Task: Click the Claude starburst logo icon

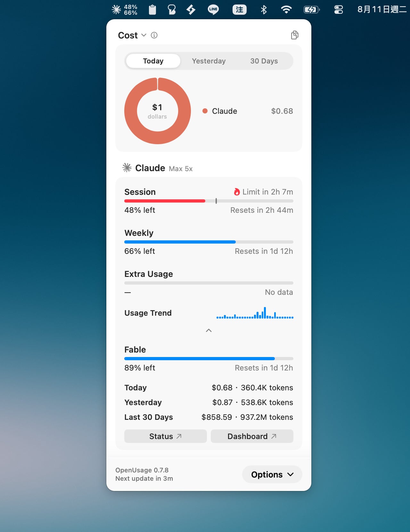Action: pyautogui.click(x=127, y=167)
